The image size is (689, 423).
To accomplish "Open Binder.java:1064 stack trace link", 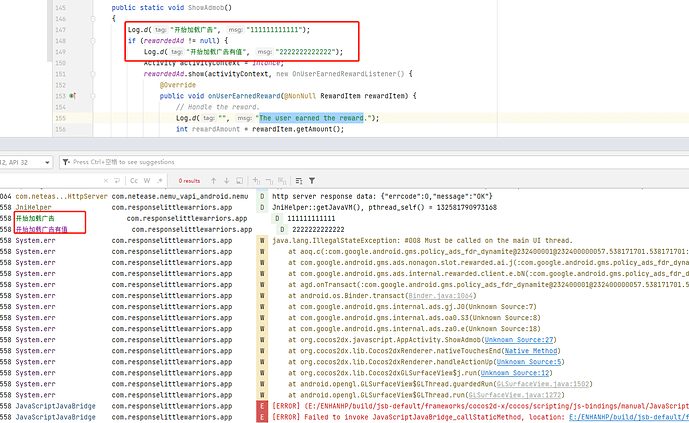I will pyautogui.click(x=441, y=296).
